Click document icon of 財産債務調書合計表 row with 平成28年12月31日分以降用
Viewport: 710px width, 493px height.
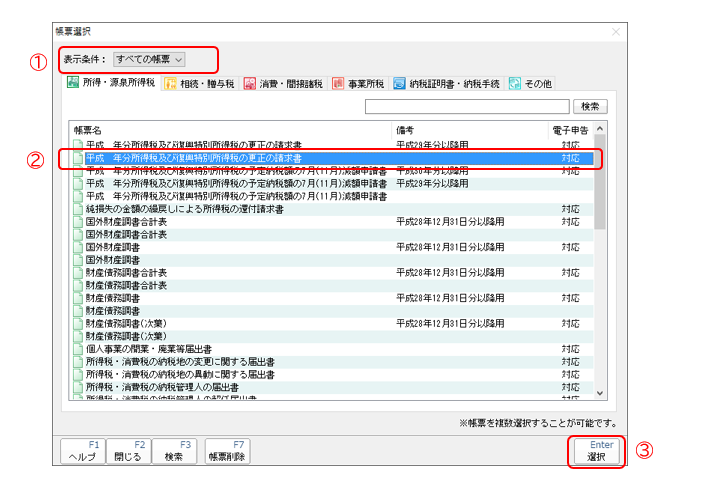click(78, 273)
